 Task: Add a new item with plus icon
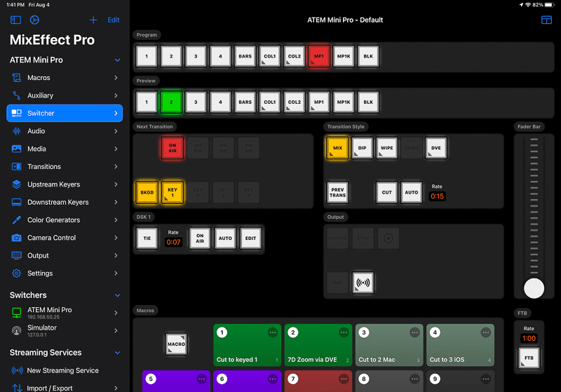pyautogui.click(x=93, y=20)
